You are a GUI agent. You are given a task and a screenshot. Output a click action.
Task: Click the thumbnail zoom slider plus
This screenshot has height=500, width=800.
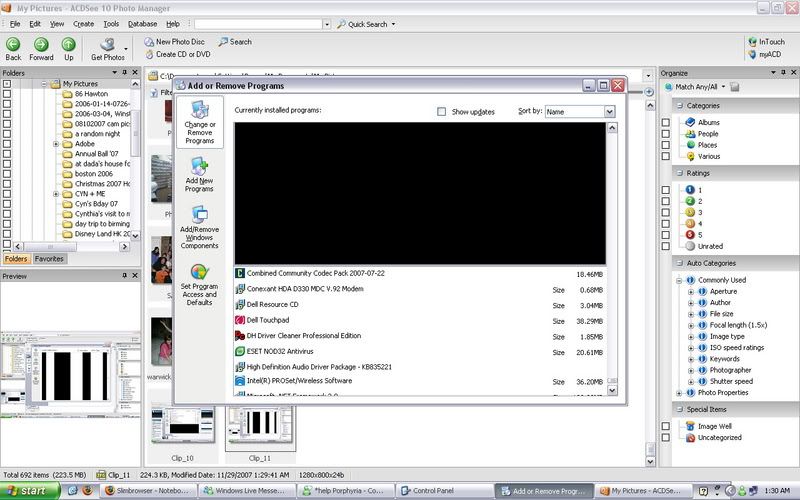648,92
